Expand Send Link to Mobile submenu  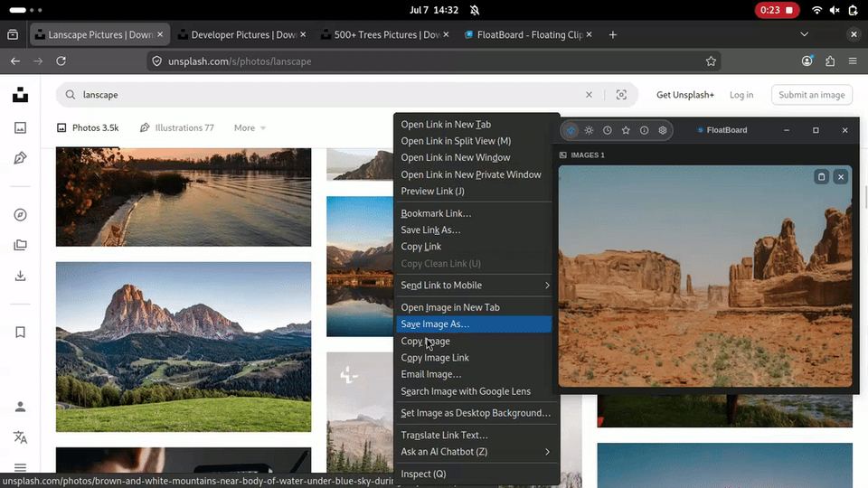click(474, 286)
